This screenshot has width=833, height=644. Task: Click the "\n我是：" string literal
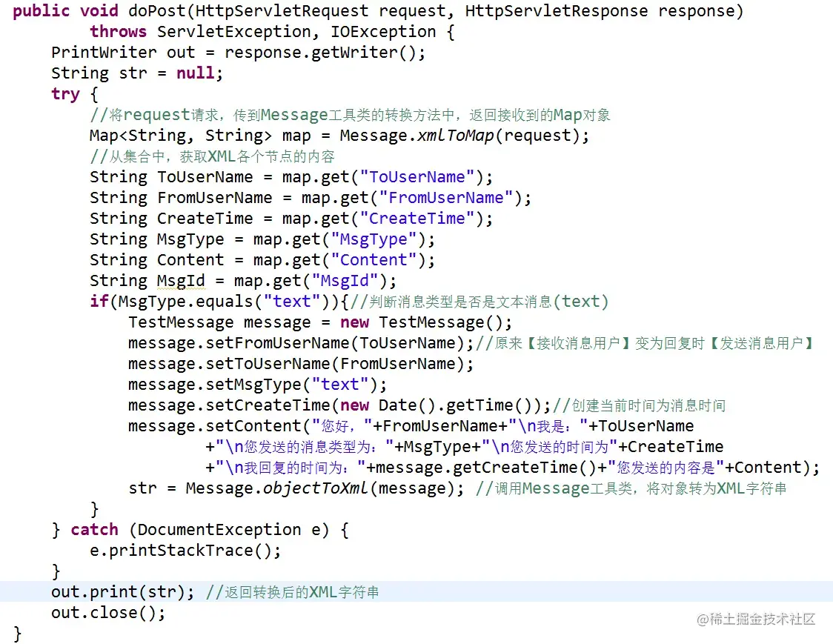(x=548, y=425)
